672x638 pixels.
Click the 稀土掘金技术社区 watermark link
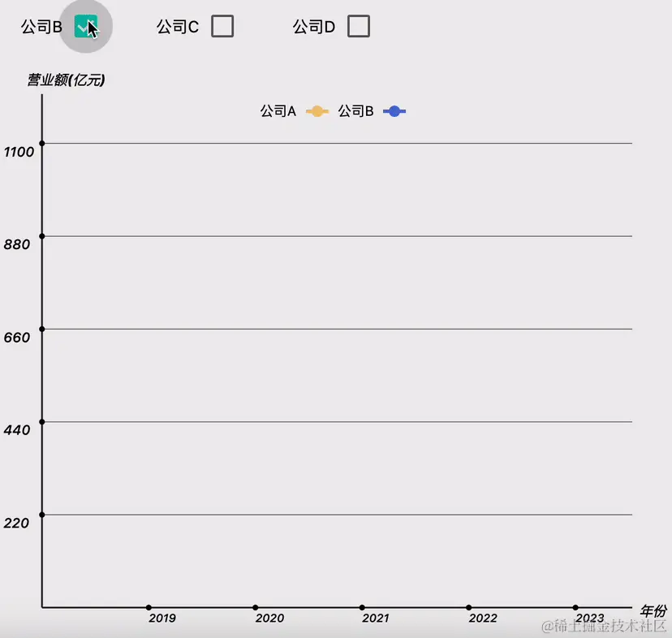605,627
